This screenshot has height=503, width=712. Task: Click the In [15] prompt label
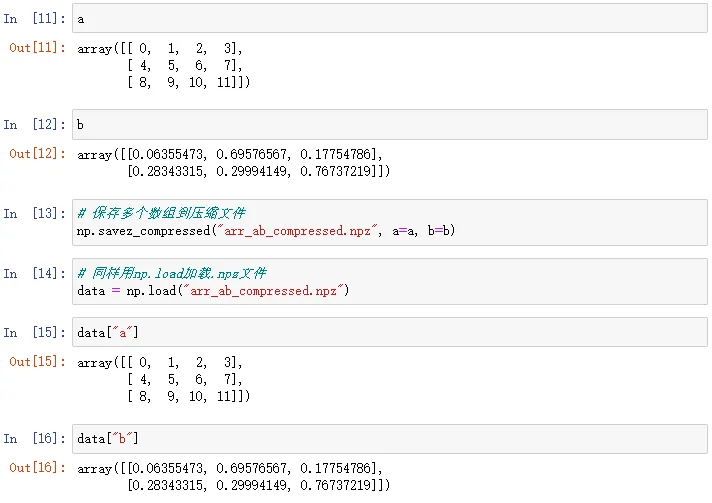point(32,332)
